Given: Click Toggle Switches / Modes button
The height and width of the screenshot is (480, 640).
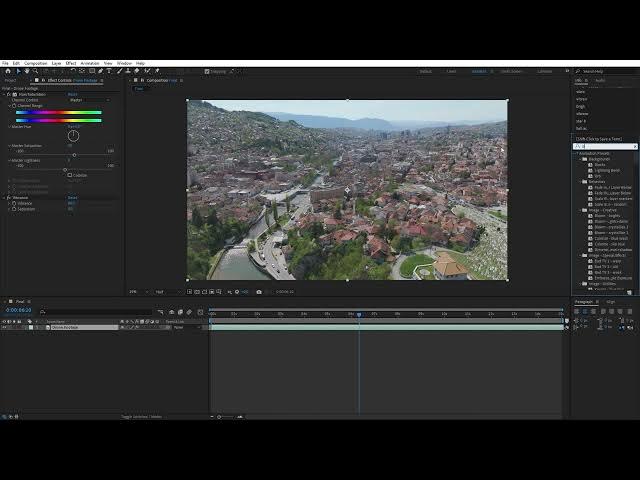Looking at the screenshot, I should click(140, 416).
